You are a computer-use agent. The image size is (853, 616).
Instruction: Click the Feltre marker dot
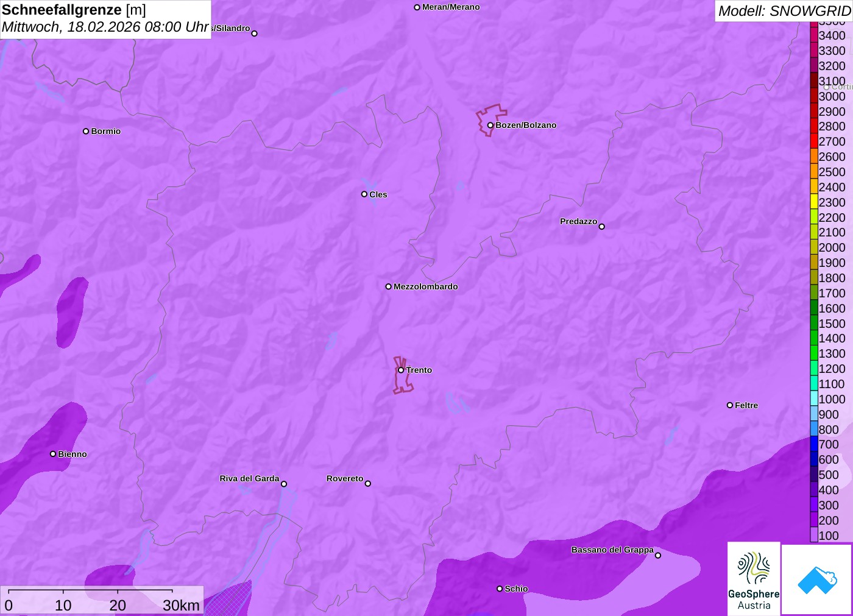pos(730,405)
